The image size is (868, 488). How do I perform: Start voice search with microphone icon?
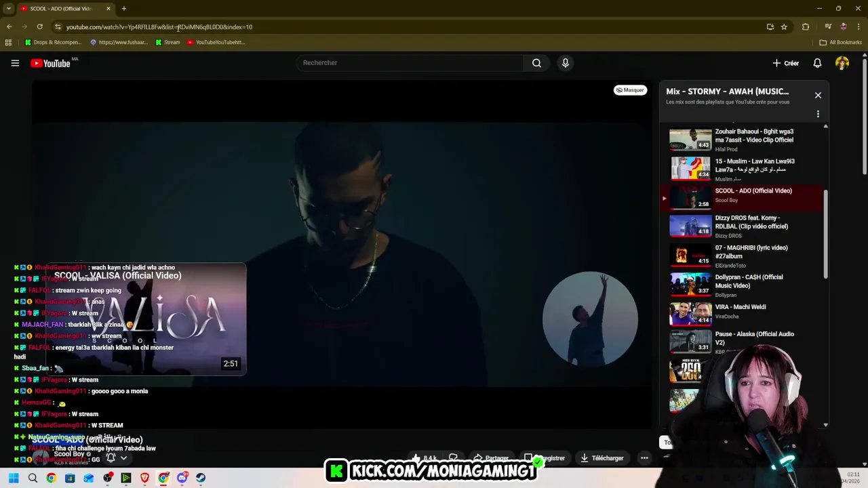tap(565, 63)
